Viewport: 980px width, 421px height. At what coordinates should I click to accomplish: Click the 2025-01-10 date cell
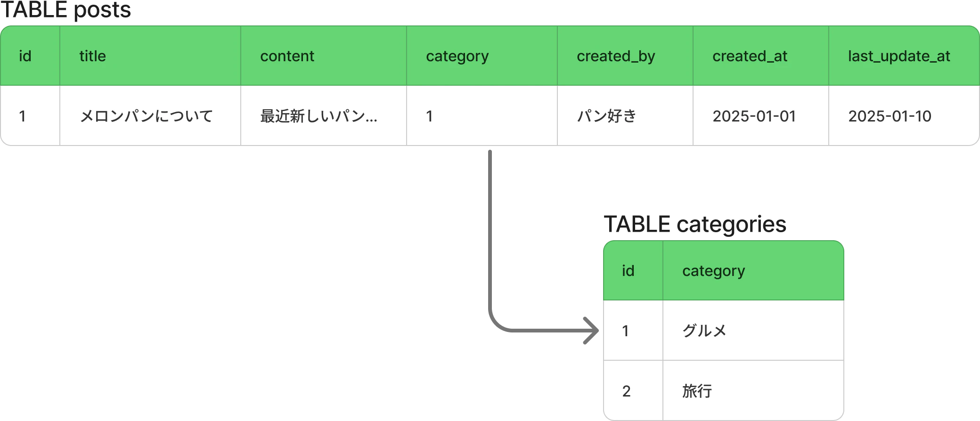[904, 116]
